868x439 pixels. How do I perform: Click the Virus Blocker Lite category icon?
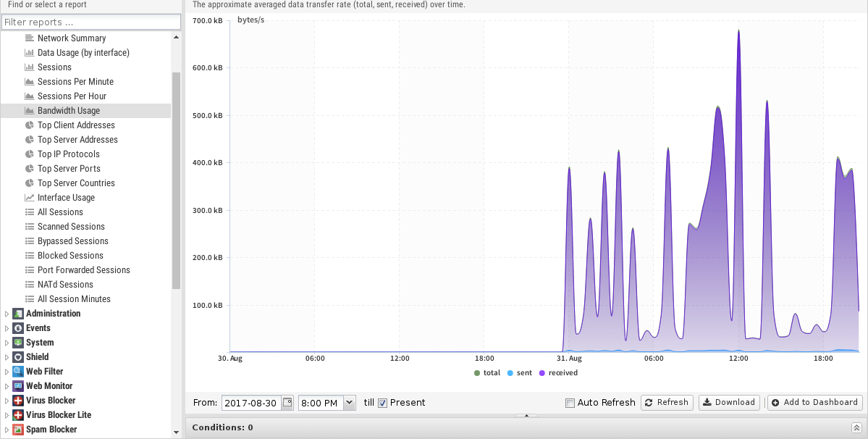coord(18,414)
